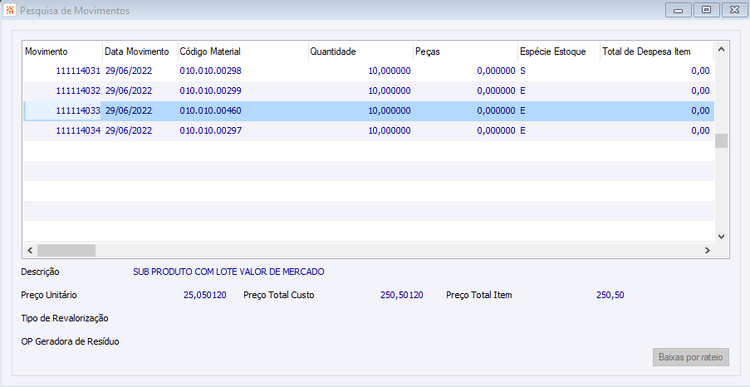Click the horizontal scrollbar thumb

66,250
